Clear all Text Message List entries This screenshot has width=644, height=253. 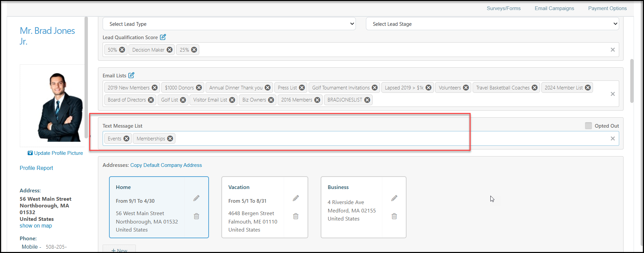click(613, 138)
